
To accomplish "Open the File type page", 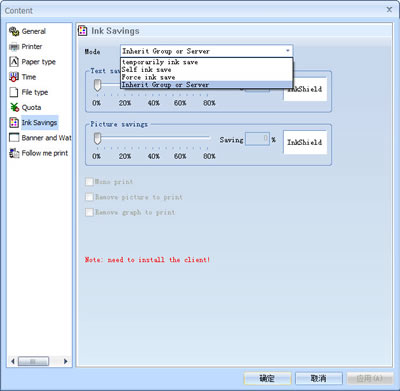I will (x=35, y=92).
